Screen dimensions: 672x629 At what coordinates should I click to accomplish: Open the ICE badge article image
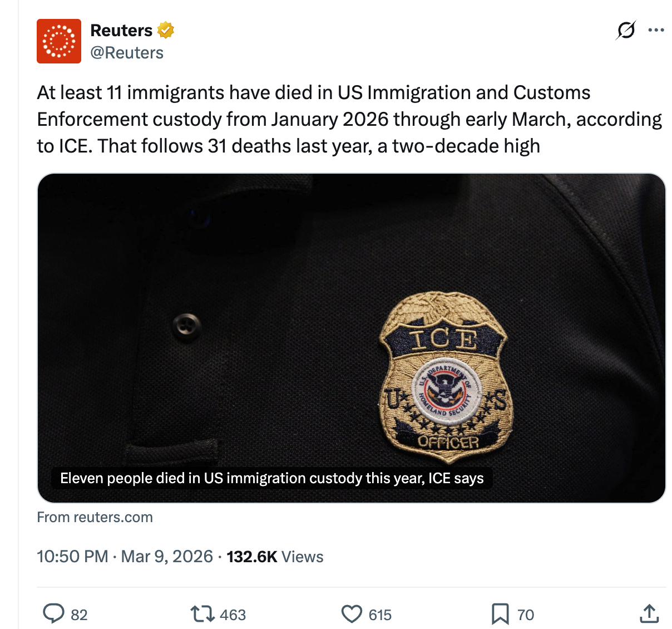[x=351, y=323]
